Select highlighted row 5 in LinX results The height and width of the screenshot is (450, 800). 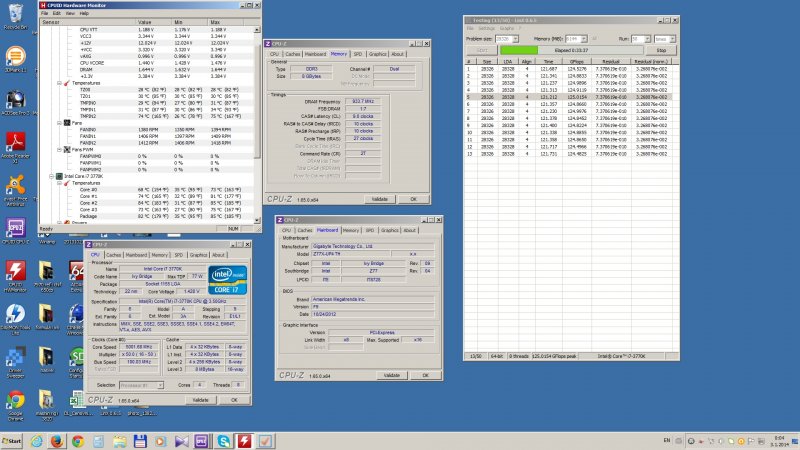point(567,97)
